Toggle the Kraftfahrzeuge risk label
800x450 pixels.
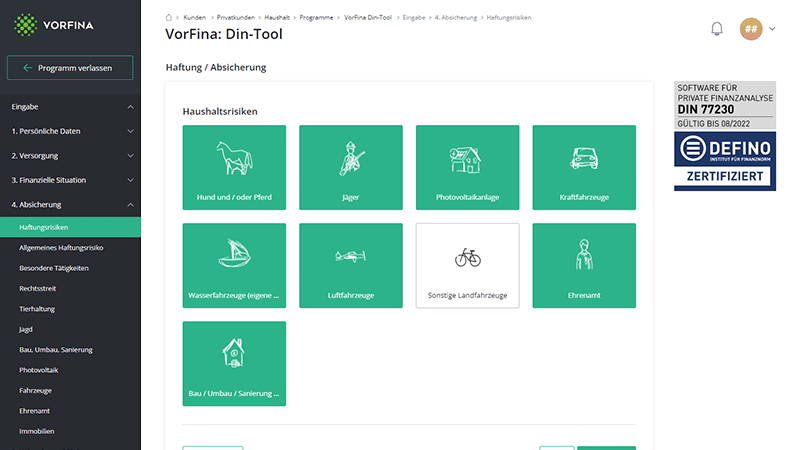click(584, 197)
